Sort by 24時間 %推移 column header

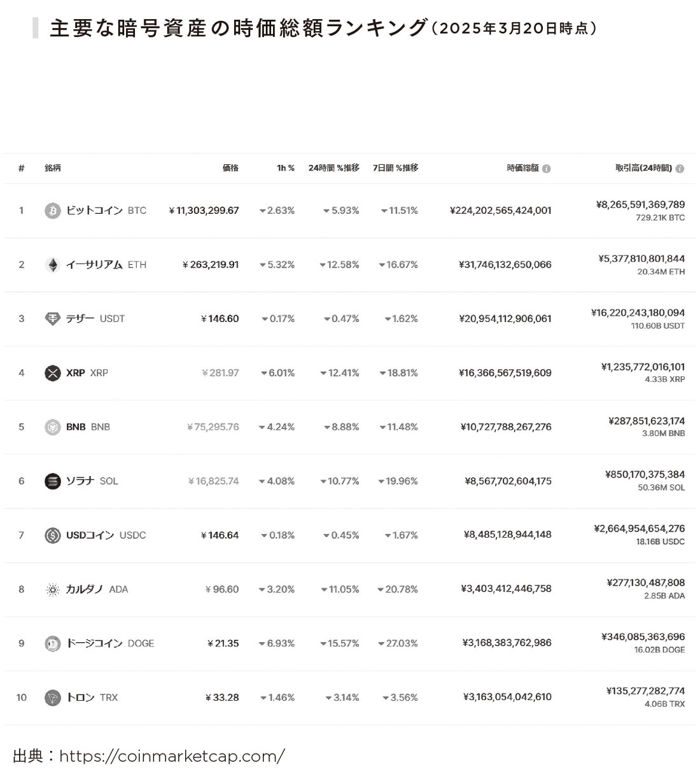coord(334,168)
